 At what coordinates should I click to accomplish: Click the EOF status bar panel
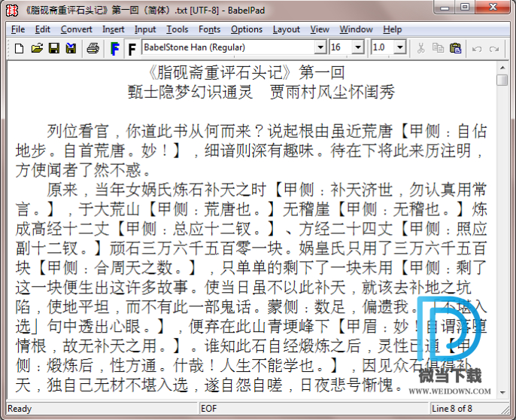pos(314,409)
